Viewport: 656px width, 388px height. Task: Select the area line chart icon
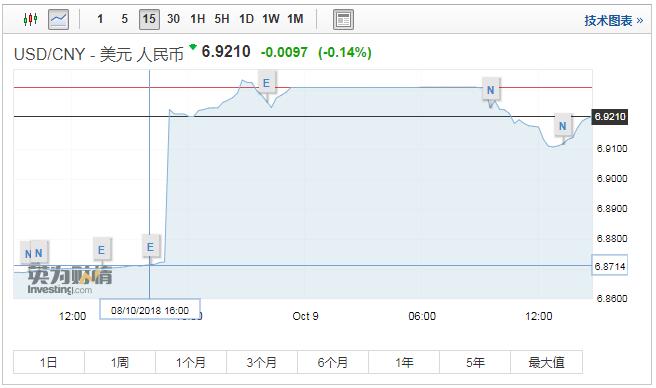[x=58, y=19]
